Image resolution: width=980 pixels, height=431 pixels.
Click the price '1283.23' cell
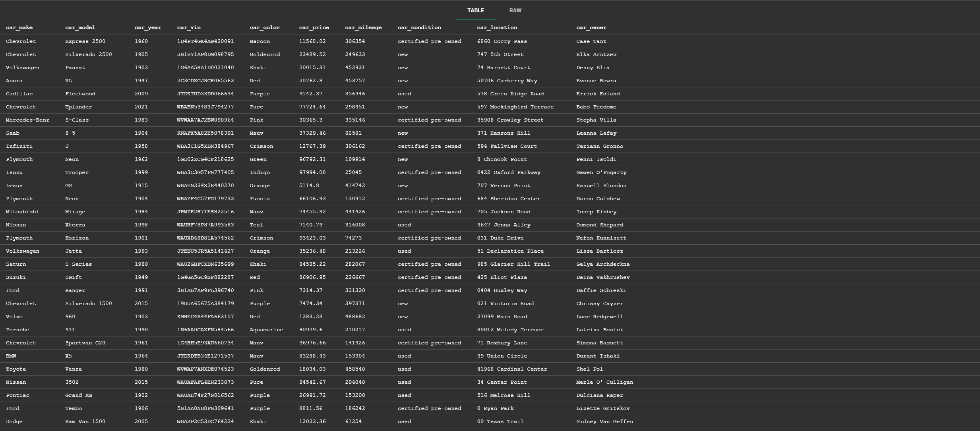click(311, 317)
